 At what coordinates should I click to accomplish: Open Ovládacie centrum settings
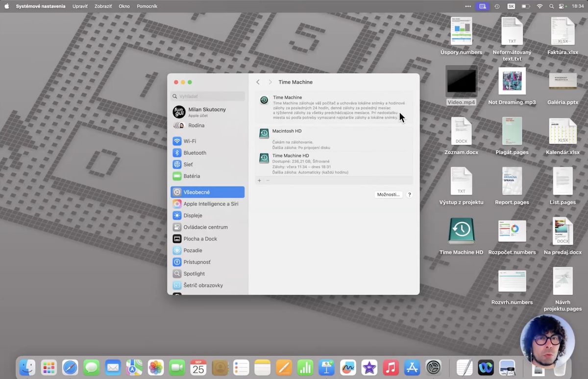[205, 227]
